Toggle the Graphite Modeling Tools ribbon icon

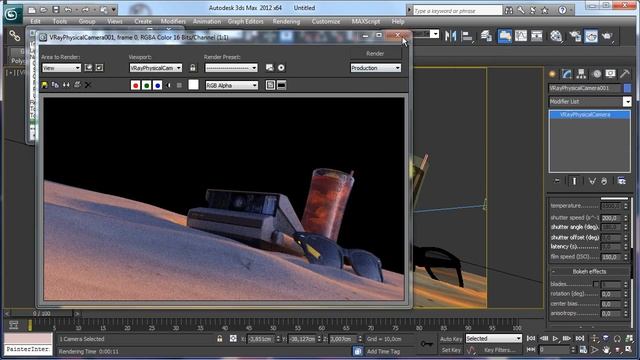505,36
